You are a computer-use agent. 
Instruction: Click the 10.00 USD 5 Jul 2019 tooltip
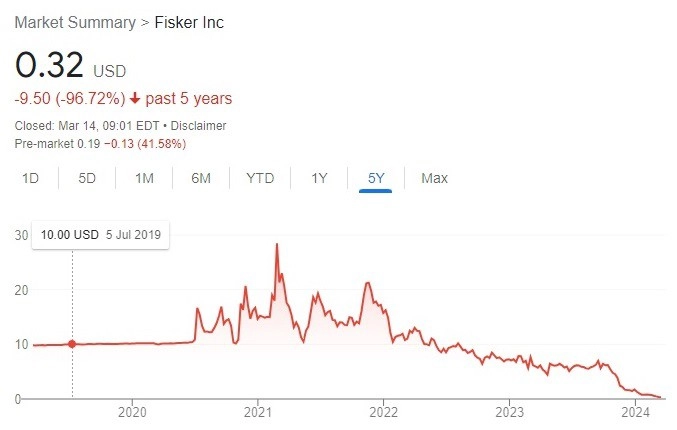(101, 235)
